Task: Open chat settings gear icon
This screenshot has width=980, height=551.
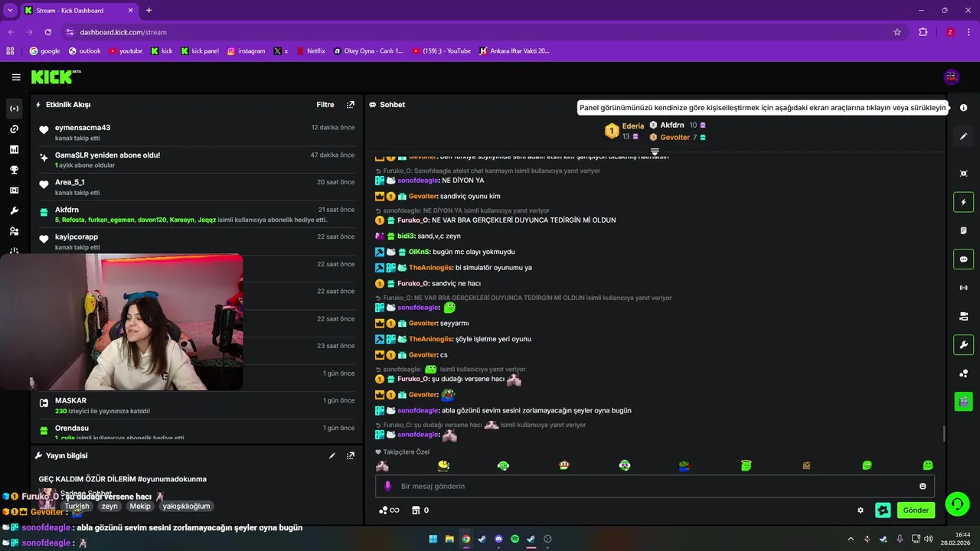Action: click(x=861, y=510)
